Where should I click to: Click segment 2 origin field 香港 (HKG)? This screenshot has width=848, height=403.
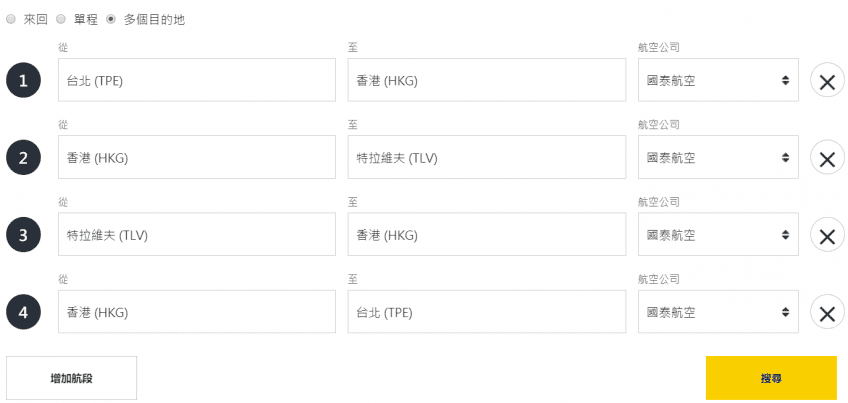point(196,157)
